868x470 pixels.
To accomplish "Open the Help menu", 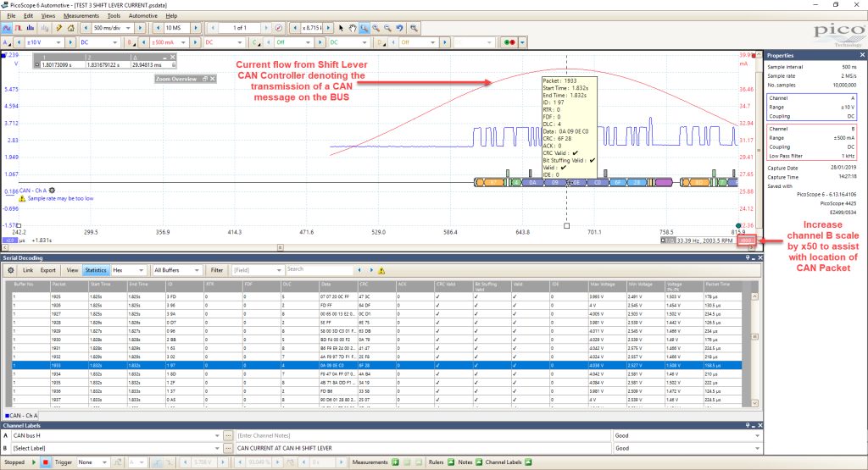I will tap(171, 16).
